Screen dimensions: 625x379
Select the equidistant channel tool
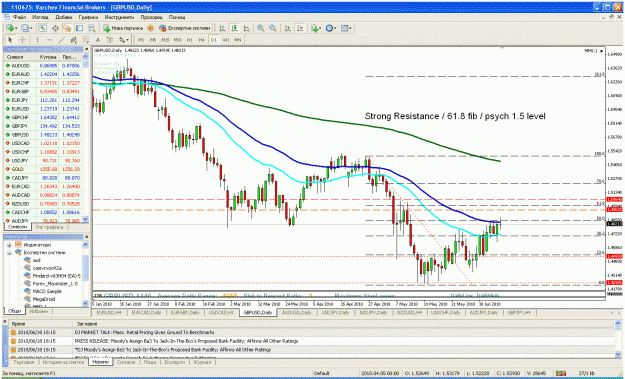click(73, 40)
